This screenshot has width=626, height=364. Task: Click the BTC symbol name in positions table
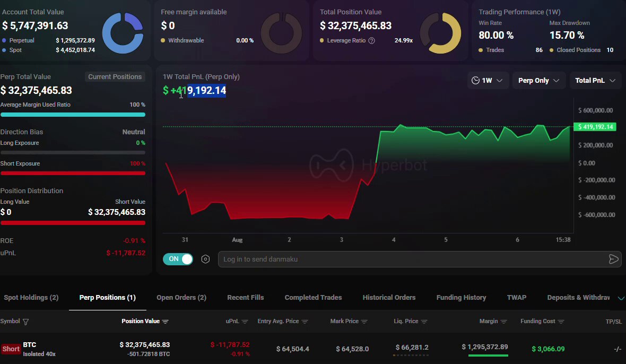click(30, 344)
